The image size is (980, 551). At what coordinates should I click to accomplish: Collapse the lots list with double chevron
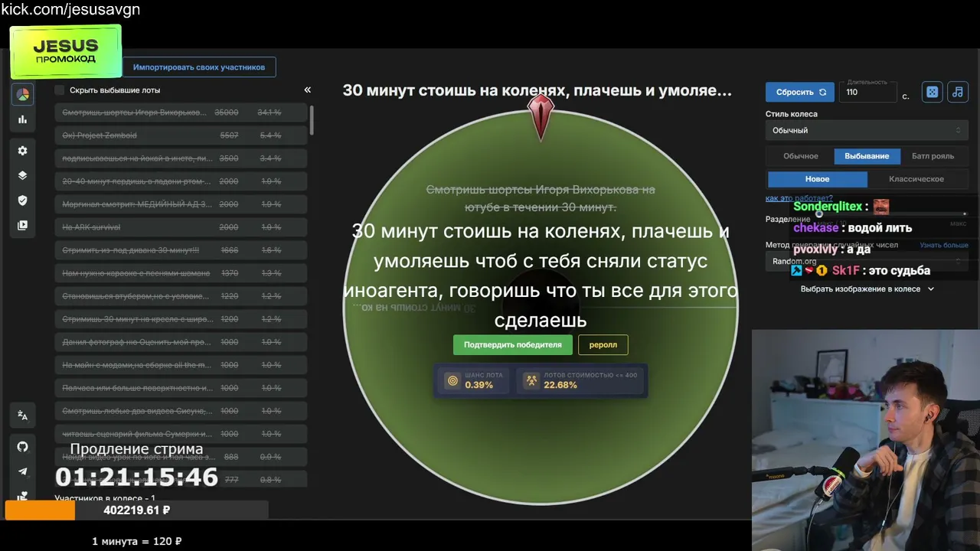tap(308, 90)
